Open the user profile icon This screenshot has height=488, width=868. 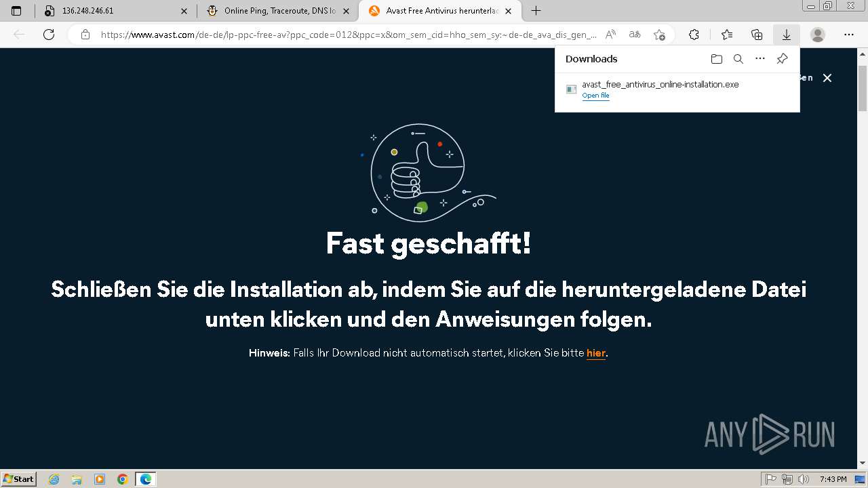pyautogui.click(x=818, y=35)
